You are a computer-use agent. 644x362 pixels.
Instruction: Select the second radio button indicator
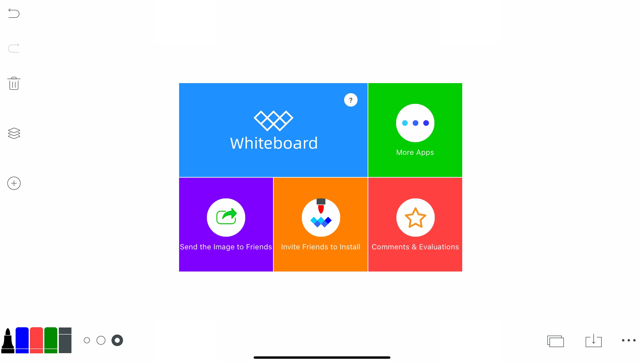click(101, 340)
